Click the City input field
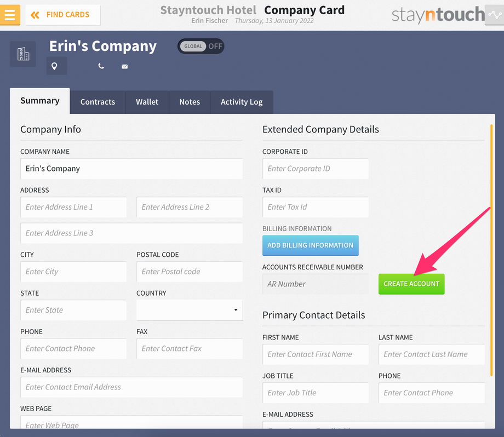The image size is (504, 437). (73, 272)
